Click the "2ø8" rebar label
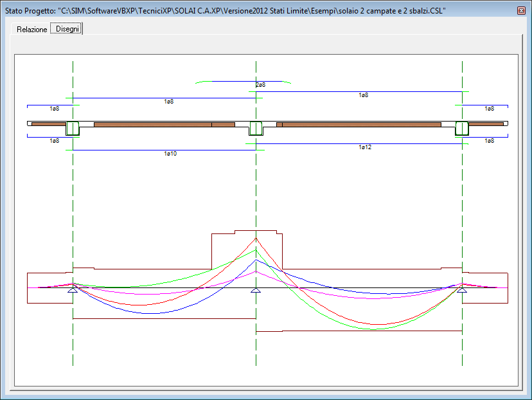532x400 pixels. coord(261,85)
